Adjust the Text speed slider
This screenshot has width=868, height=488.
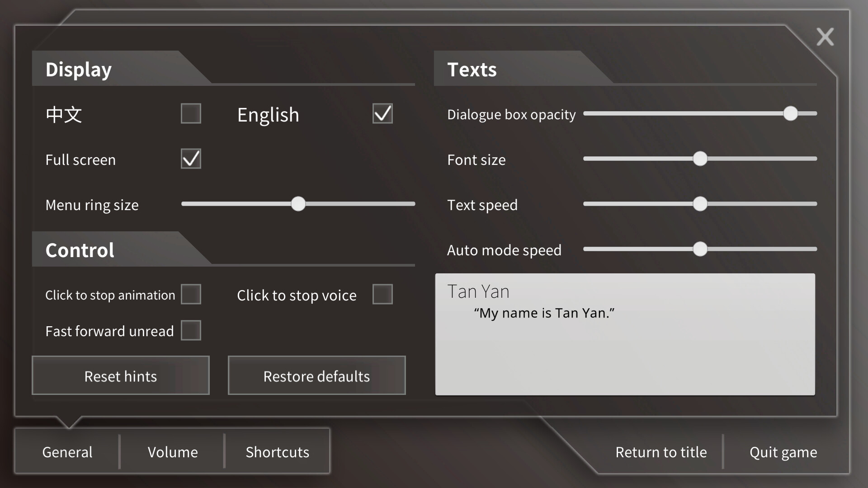[700, 204]
